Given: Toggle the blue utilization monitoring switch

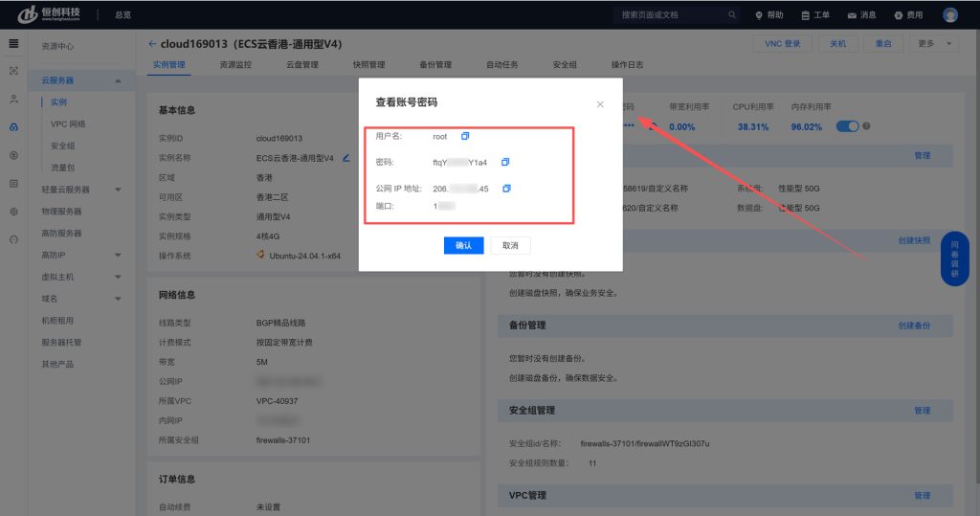Looking at the screenshot, I should pos(847,126).
